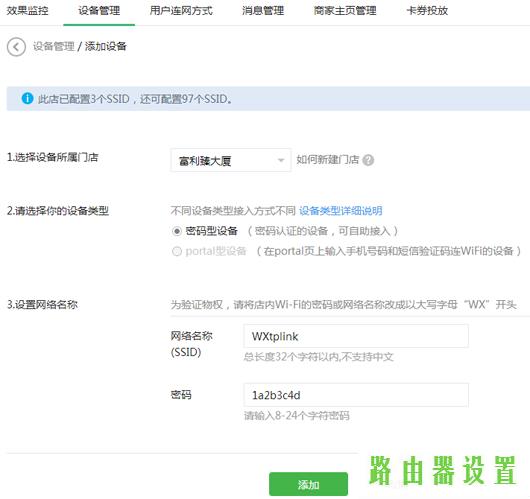Click the hint 请输入8-24个字符密码
Image resolution: width=530 pixels, height=499 pixels.
pyautogui.click(x=297, y=415)
